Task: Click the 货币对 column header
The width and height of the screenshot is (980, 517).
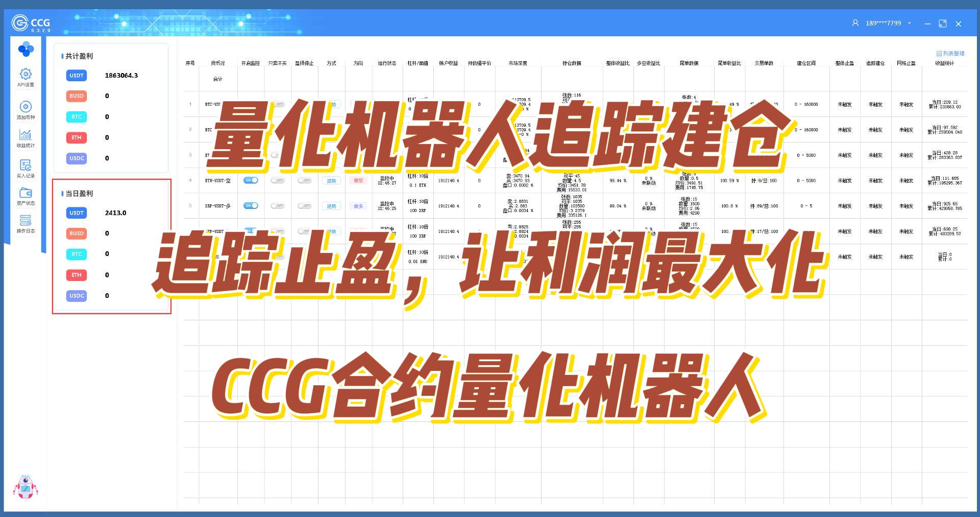Action: [x=218, y=63]
